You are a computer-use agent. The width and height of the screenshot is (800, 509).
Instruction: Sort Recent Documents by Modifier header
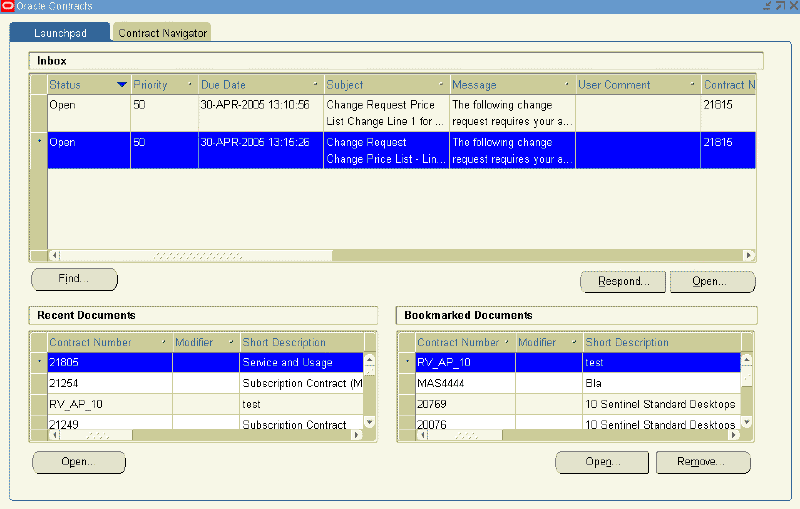coord(206,342)
